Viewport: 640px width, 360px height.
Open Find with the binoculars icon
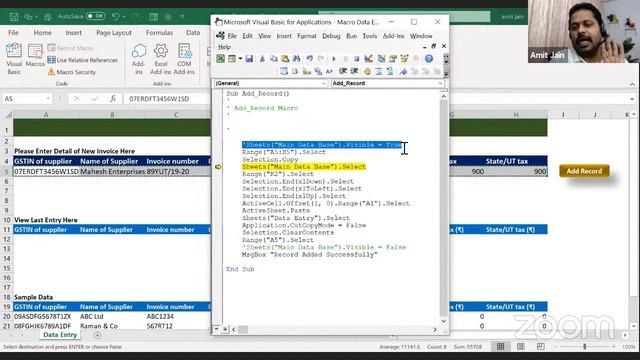click(x=297, y=59)
